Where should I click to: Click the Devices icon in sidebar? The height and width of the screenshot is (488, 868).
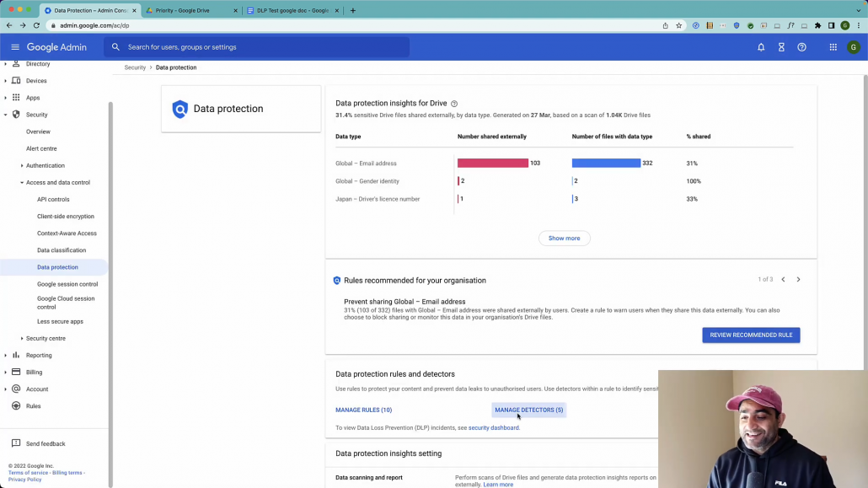tap(16, 81)
